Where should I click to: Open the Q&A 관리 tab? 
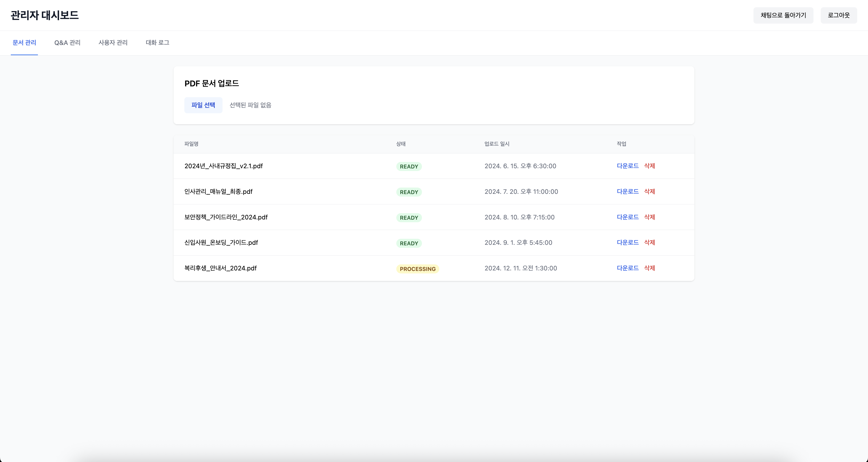(67, 43)
